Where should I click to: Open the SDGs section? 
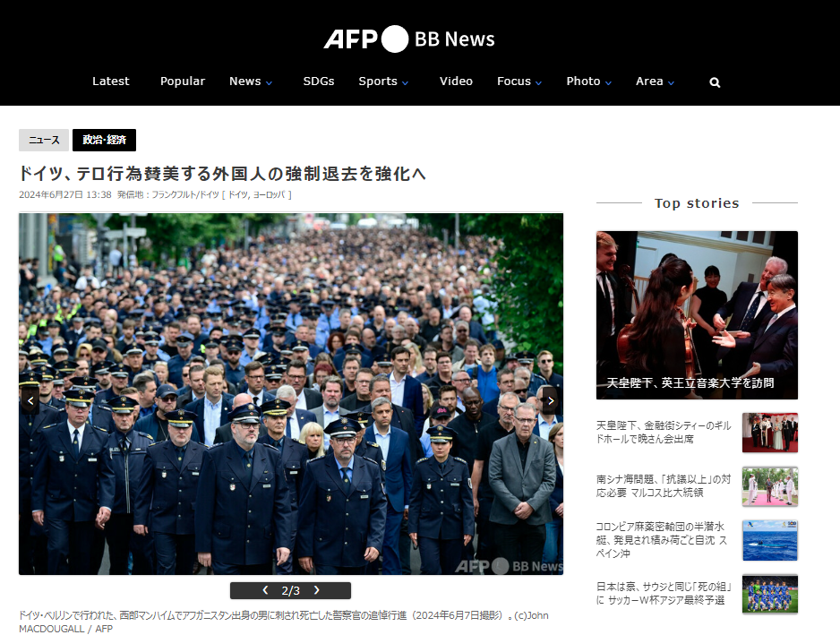click(318, 82)
